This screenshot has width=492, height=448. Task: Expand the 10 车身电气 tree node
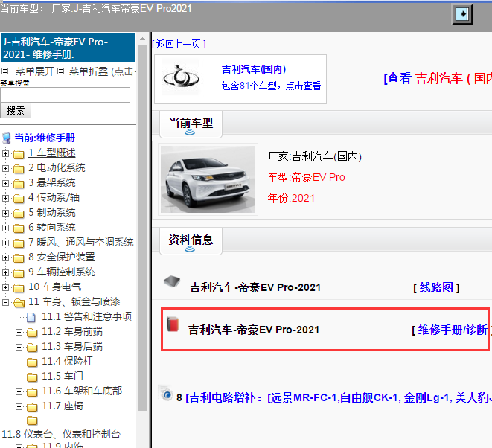pyautogui.click(x=5, y=287)
